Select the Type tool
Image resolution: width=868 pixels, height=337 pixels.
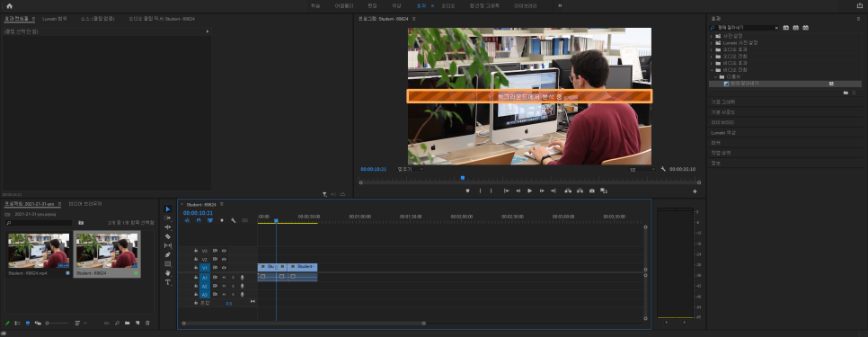click(168, 281)
